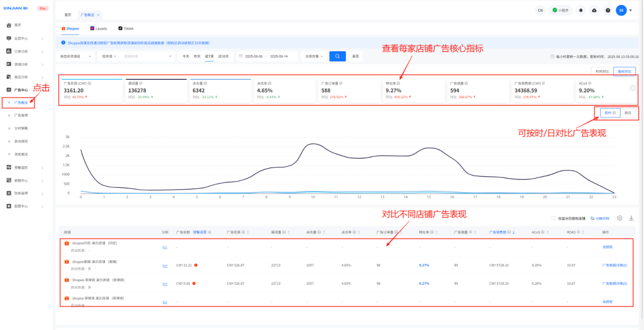Screen dimensions: 644x330
Task: Click the home icon in the sidebar
Action: pyautogui.click(x=9, y=25)
